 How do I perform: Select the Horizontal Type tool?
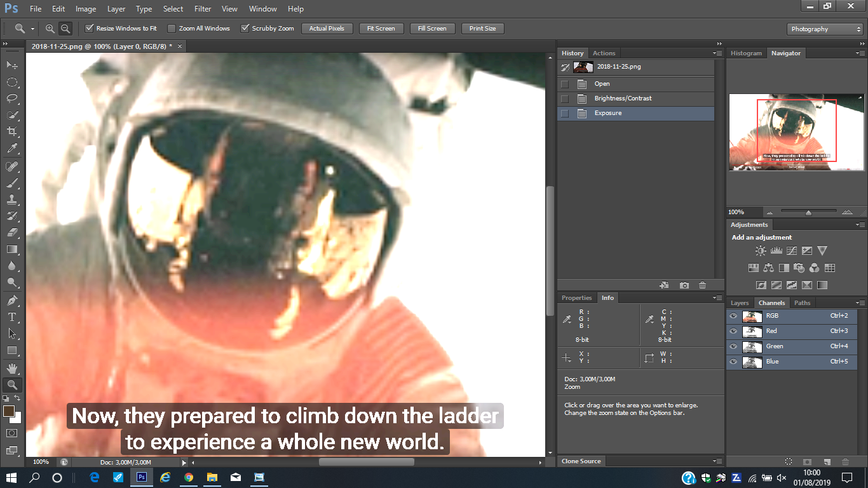click(11, 317)
